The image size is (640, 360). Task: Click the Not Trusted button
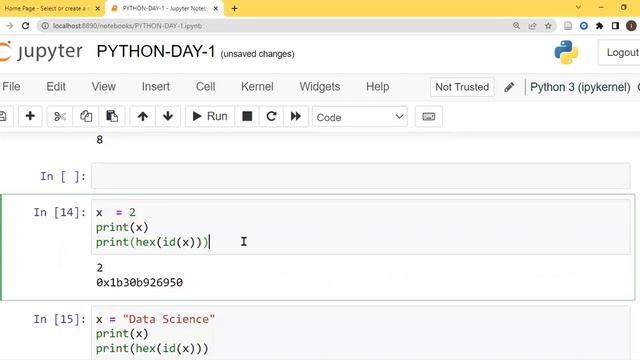[462, 87]
